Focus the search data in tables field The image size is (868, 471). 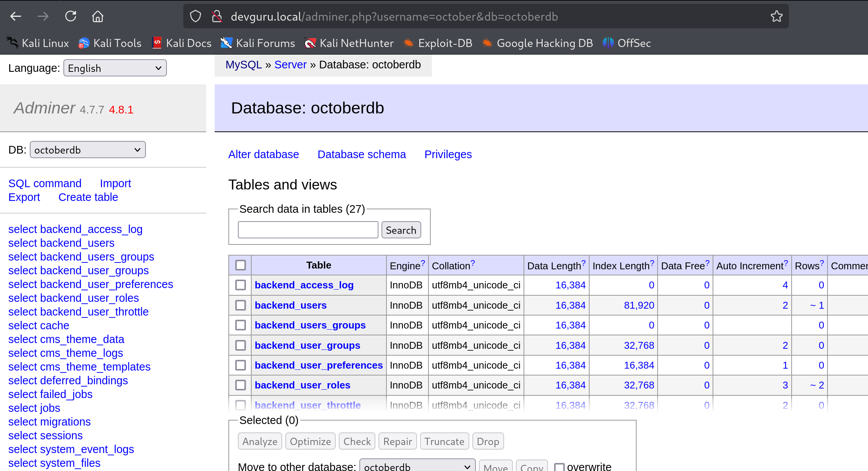coord(308,230)
